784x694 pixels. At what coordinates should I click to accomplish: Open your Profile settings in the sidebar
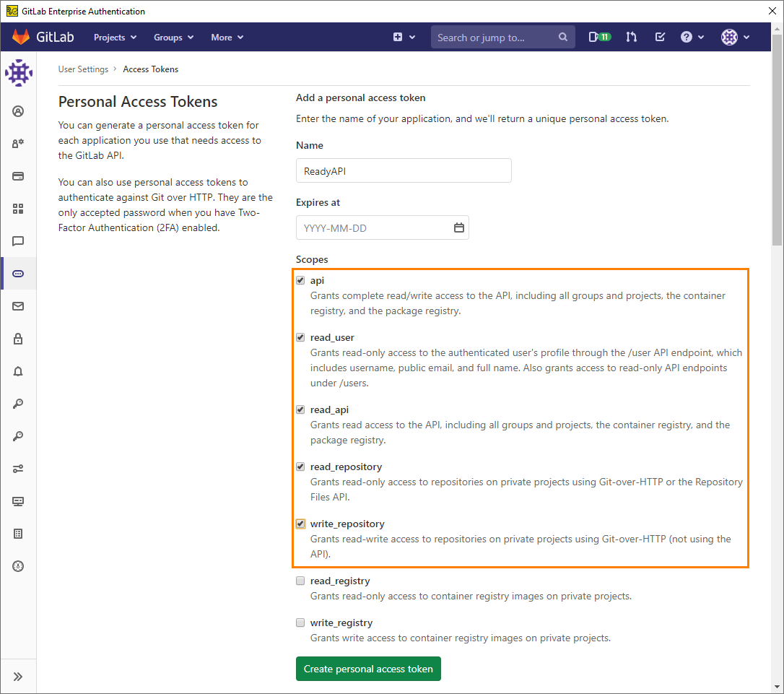point(18,111)
